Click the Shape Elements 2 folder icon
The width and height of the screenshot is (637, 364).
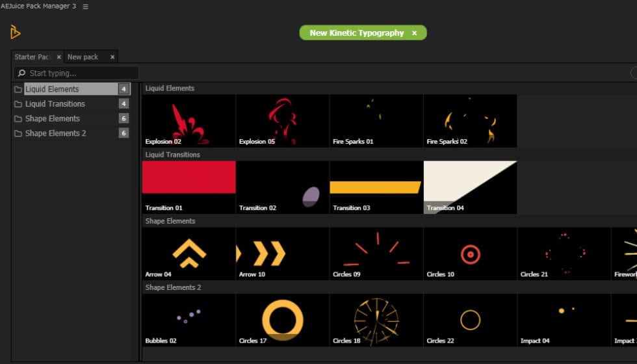pyautogui.click(x=18, y=133)
